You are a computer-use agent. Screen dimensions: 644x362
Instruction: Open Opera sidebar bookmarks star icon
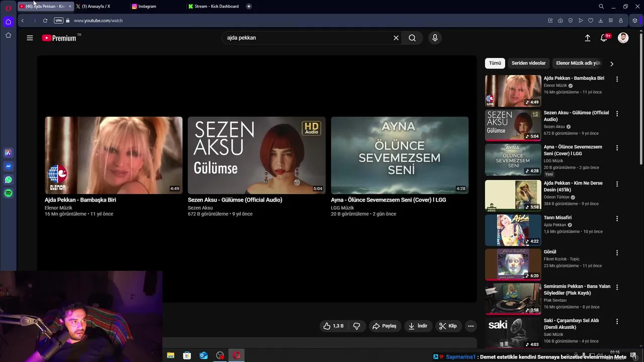tap(8, 35)
